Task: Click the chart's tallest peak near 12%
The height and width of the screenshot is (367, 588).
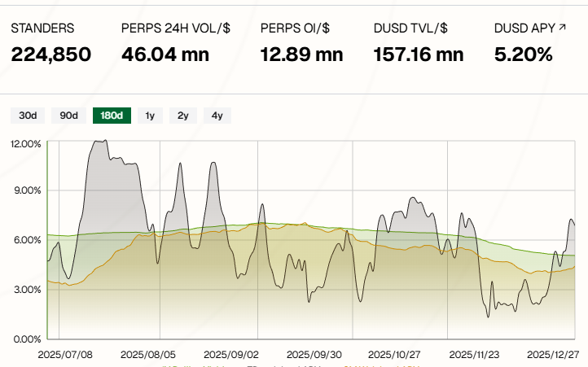Action: (x=106, y=141)
